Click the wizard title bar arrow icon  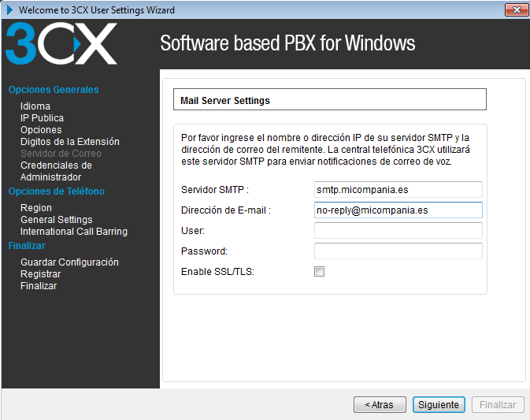[9, 10]
